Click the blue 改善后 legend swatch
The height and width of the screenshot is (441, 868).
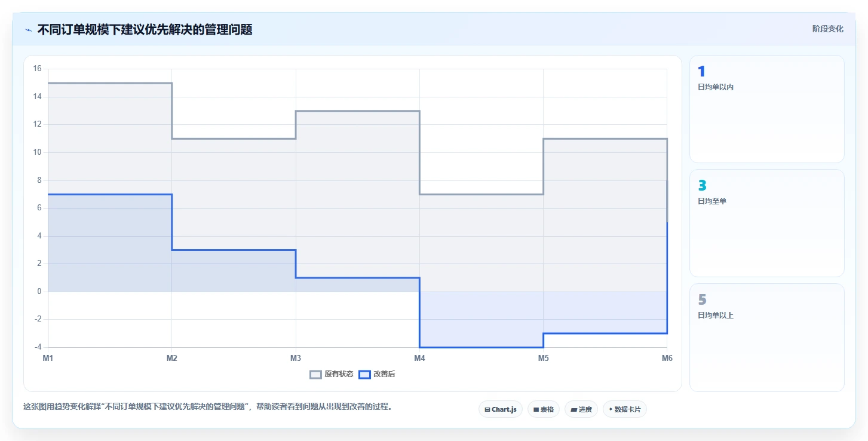tap(364, 375)
